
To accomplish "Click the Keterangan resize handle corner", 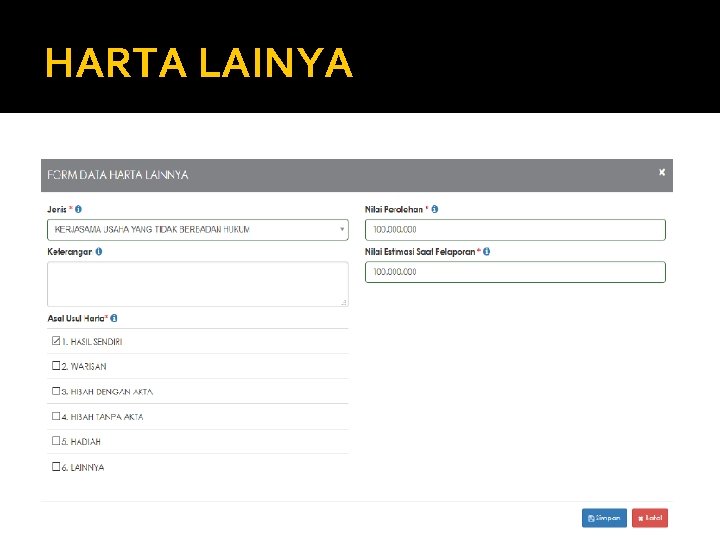I will (344, 302).
